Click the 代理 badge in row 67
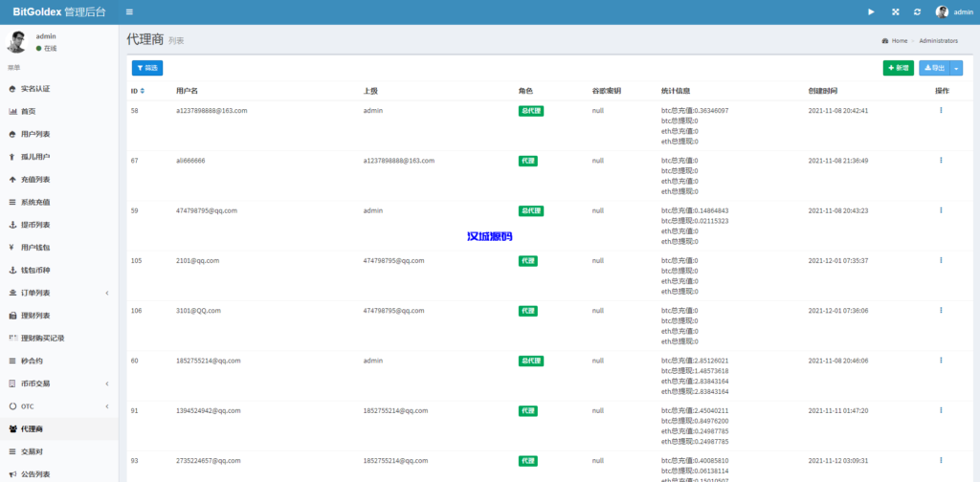980x482 pixels. [x=527, y=161]
